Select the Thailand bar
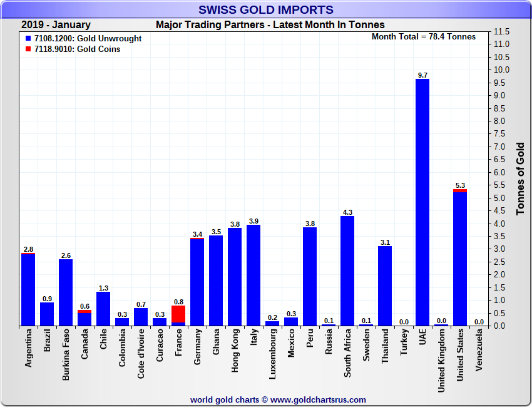Screen dimensions: 532x407 [x=385, y=286]
